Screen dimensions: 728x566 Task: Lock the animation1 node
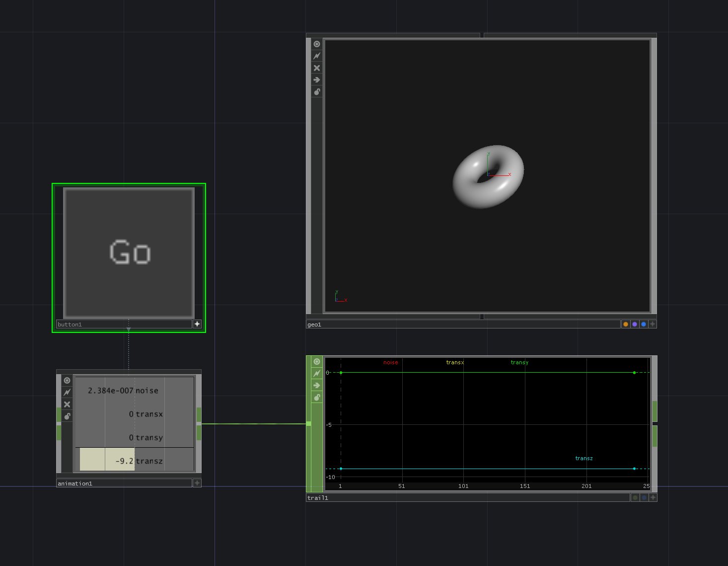67,416
